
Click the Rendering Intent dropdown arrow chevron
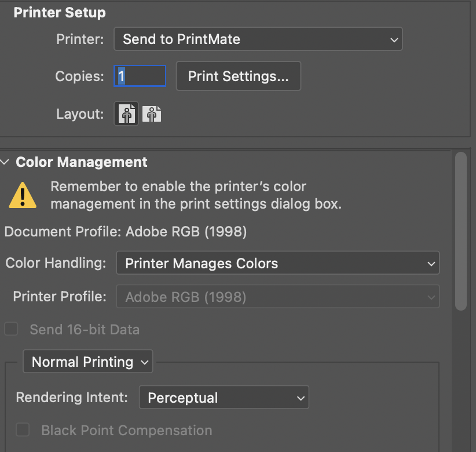point(301,398)
